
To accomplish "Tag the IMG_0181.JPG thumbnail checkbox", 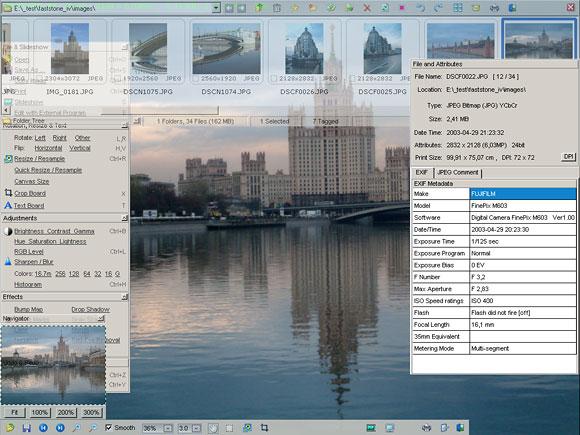I will [41, 78].
